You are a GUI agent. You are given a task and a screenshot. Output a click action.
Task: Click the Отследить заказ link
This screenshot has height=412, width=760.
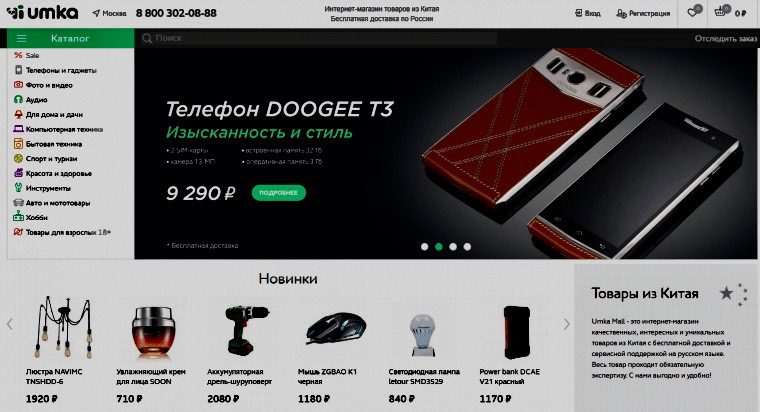[x=726, y=38]
